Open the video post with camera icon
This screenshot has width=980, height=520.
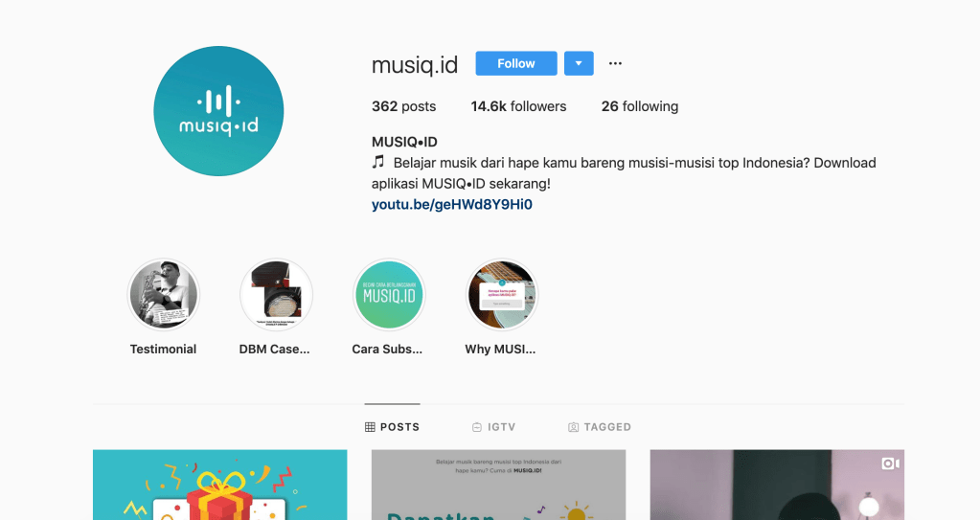pyautogui.click(x=777, y=485)
